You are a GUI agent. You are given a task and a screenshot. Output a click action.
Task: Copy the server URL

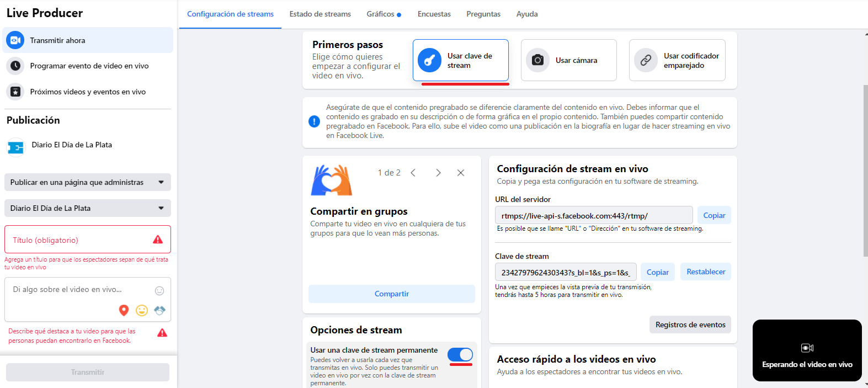[714, 215]
